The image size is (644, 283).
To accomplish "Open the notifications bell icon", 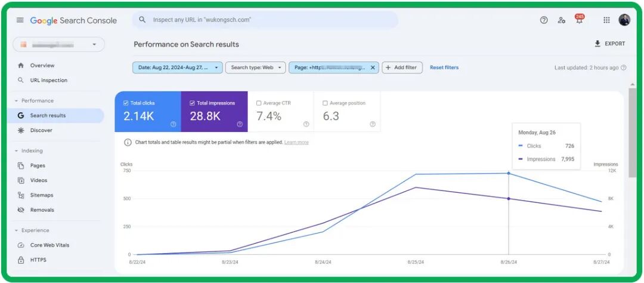I will coord(579,20).
